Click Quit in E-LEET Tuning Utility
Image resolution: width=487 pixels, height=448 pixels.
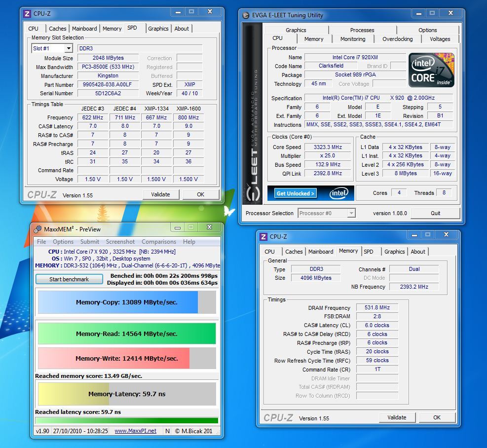tap(435, 213)
